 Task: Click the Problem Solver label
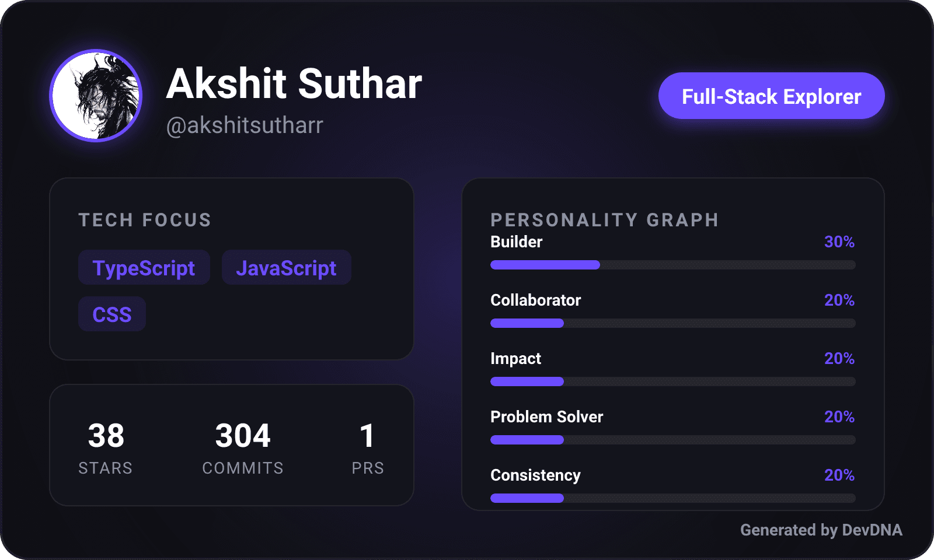coord(546,416)
